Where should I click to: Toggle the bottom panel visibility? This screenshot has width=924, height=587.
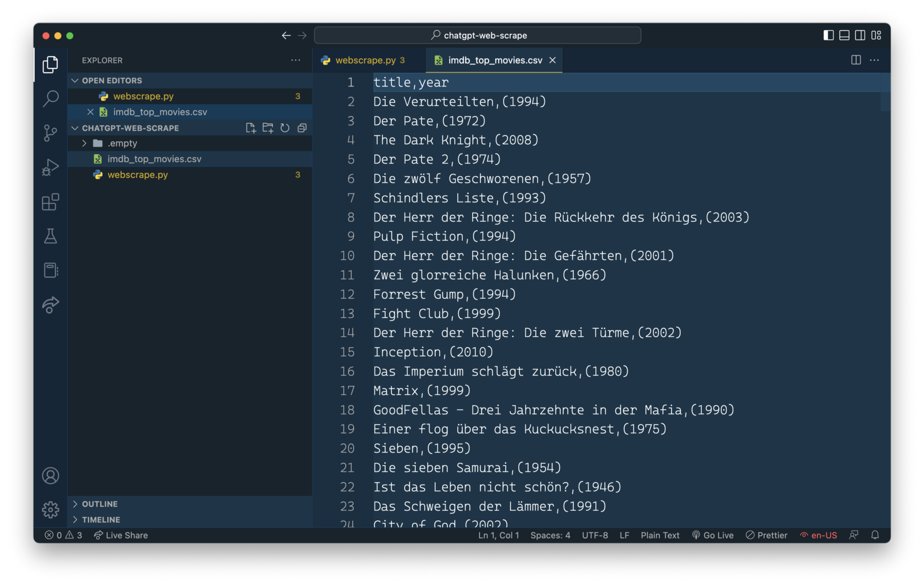coord(844,35)
